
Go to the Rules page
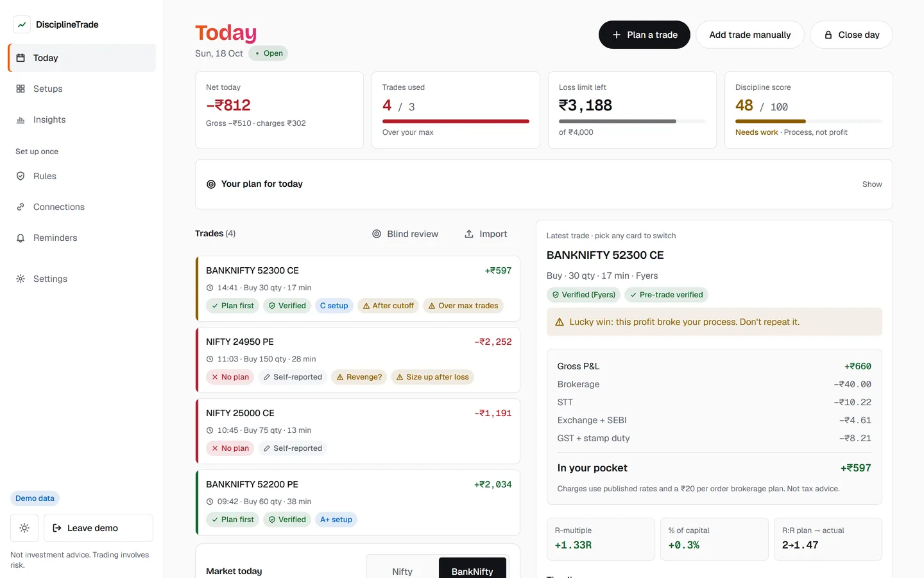tap(82, 176)
